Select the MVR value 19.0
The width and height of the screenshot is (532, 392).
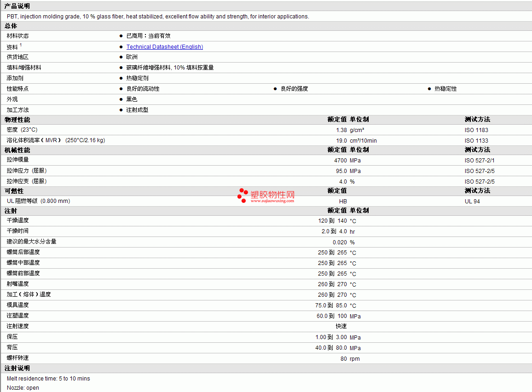341,141
